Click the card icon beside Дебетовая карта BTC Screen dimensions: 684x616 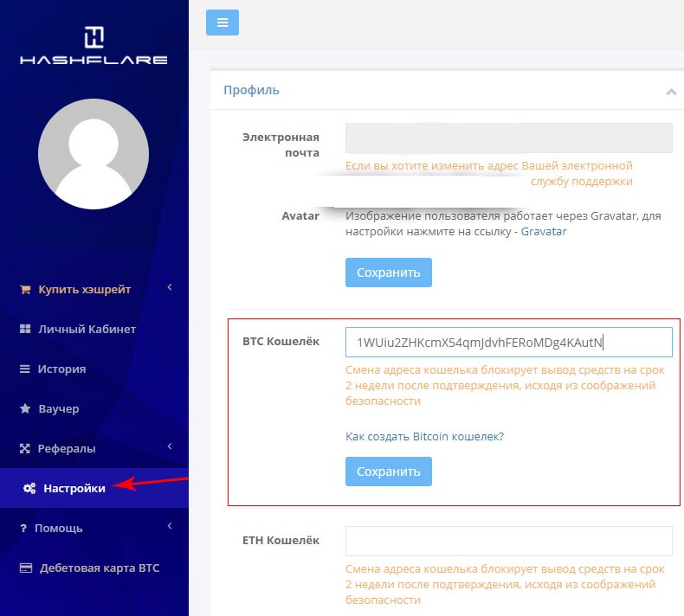(x=26, y=568)
